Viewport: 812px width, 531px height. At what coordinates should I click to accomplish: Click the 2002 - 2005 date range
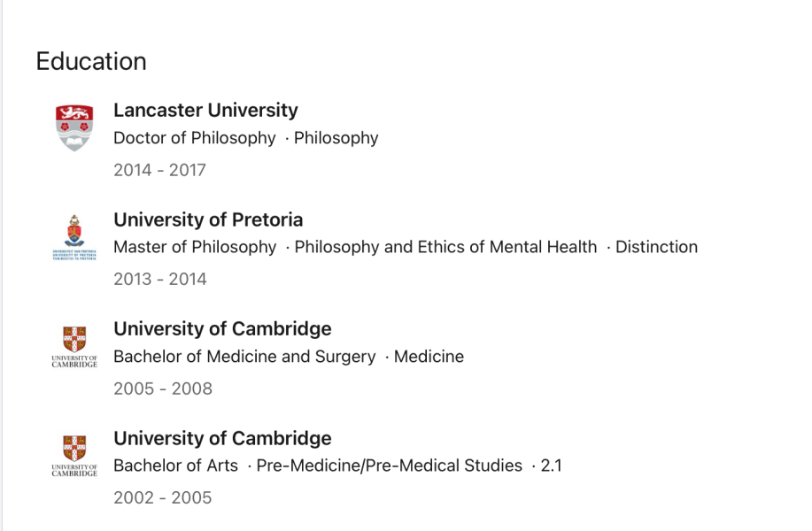tap(163, 497)
